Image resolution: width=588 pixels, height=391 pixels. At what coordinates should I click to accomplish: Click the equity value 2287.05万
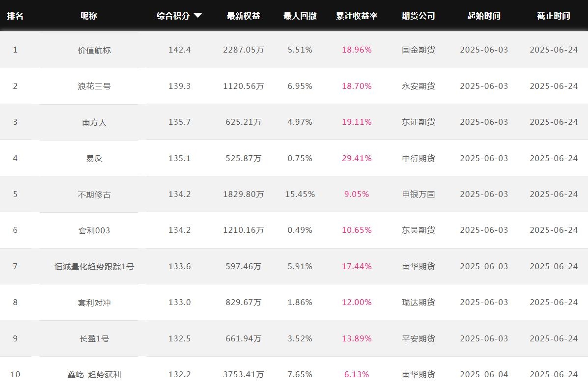tap(243, 50)
